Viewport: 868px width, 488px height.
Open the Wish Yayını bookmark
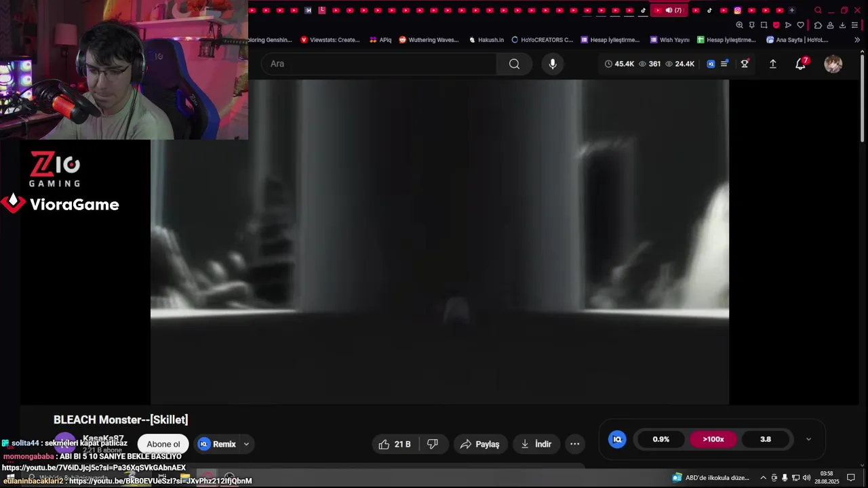pyautogui.click(x=670, y=40)
